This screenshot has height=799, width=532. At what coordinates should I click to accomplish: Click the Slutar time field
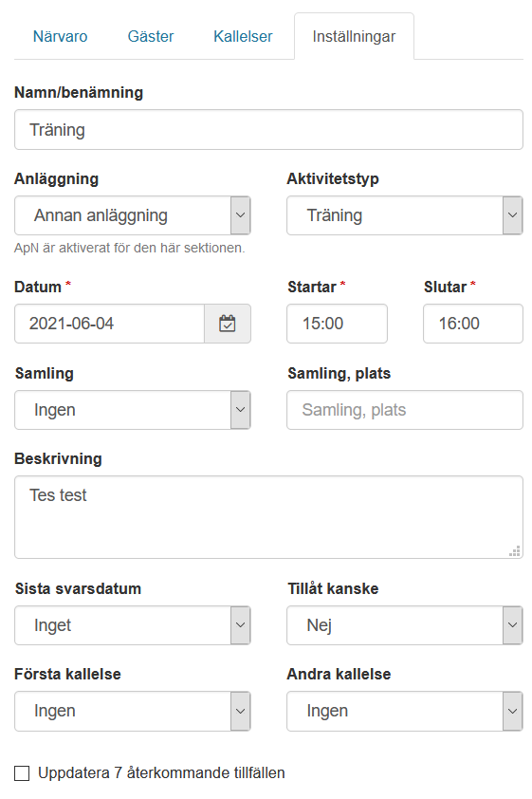[x=473, y=324]
